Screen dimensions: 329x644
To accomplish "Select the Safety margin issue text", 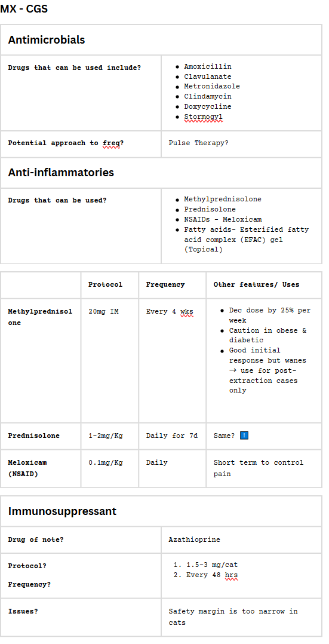I will coord(233,617).
